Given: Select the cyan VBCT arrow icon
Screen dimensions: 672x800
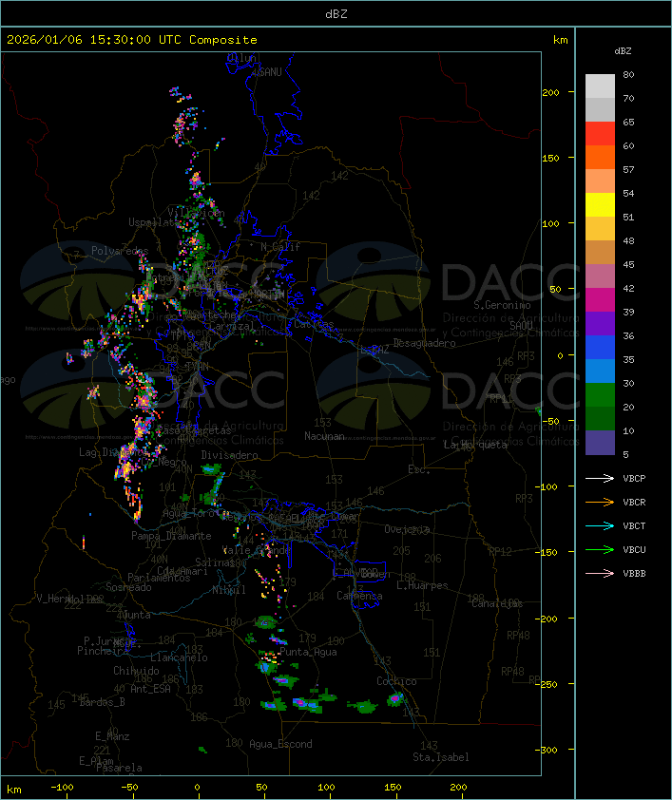Looking at the screenshot, I should 601,525.
